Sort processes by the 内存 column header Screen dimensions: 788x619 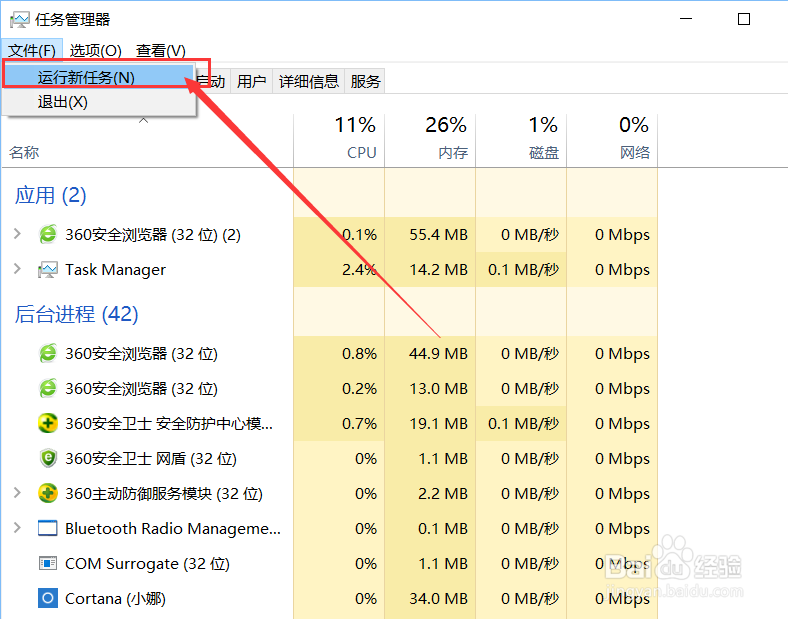pyautogui.click(x=430, y=140)
